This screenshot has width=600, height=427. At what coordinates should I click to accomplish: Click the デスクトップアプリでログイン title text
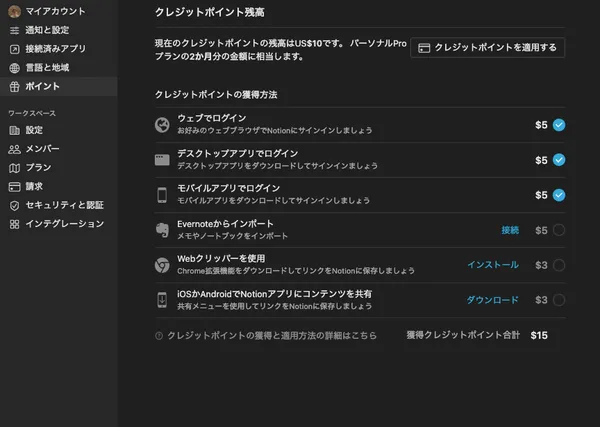pyautogui.click(x=237, y=153)
